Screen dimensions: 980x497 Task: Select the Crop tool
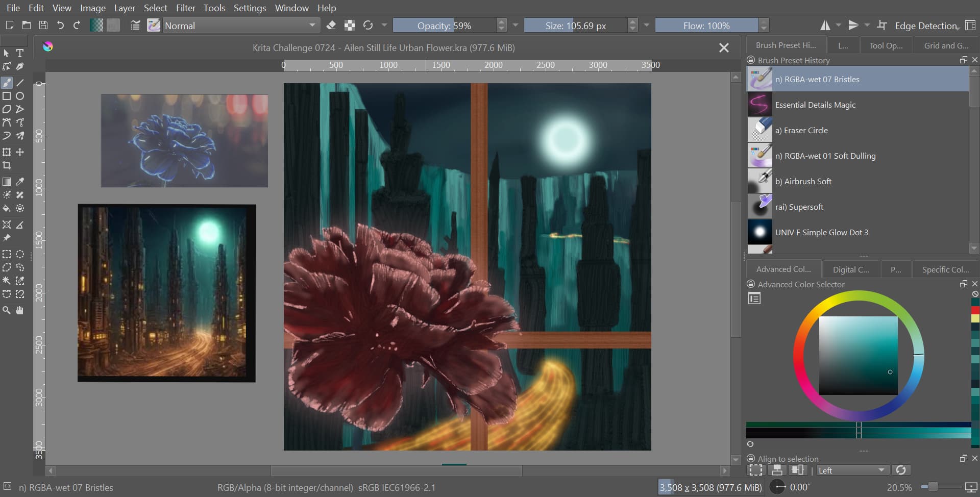[7, 165]
